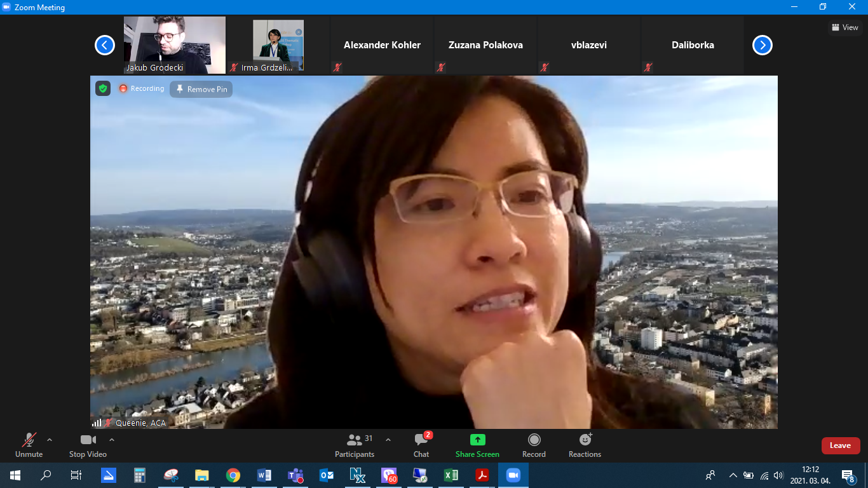
Task: Click the green Share Screen icon
Action: pos(477,440)
